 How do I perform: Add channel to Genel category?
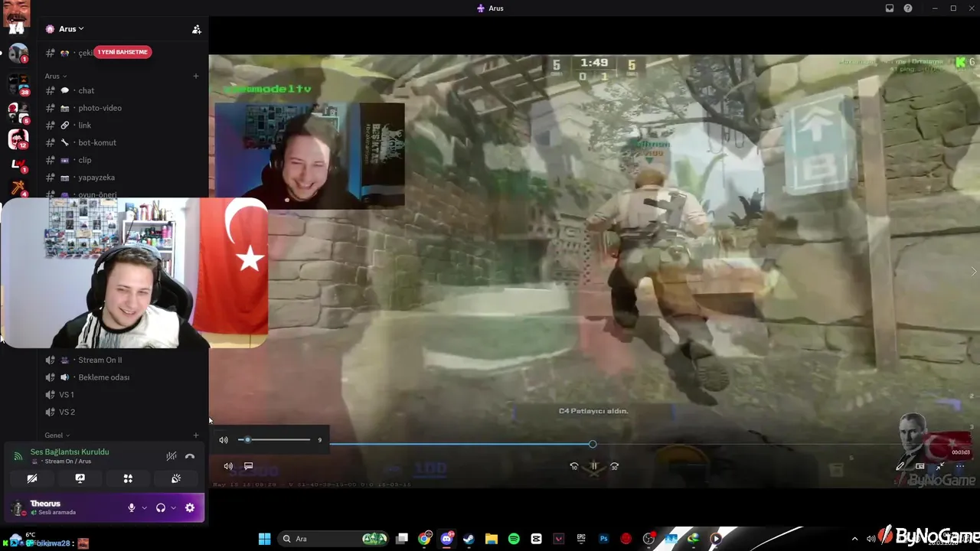(196, 435)
